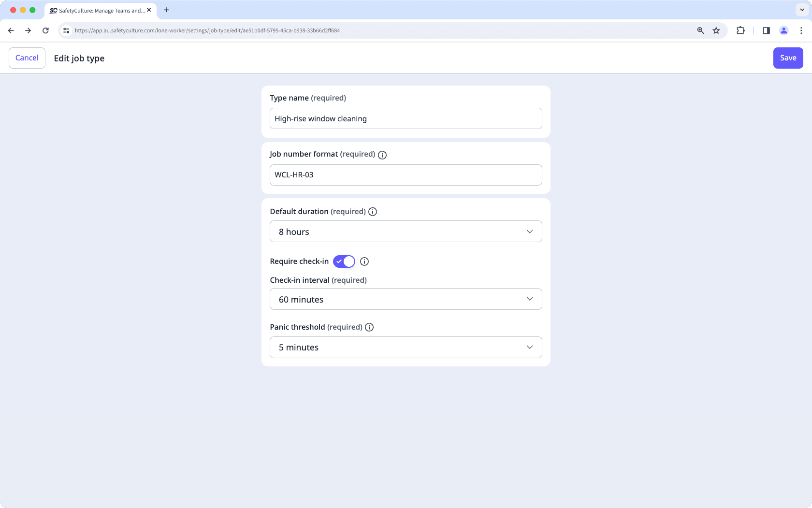Click the site information icon in address bar

pyautogui.click(x=66, y=30)
